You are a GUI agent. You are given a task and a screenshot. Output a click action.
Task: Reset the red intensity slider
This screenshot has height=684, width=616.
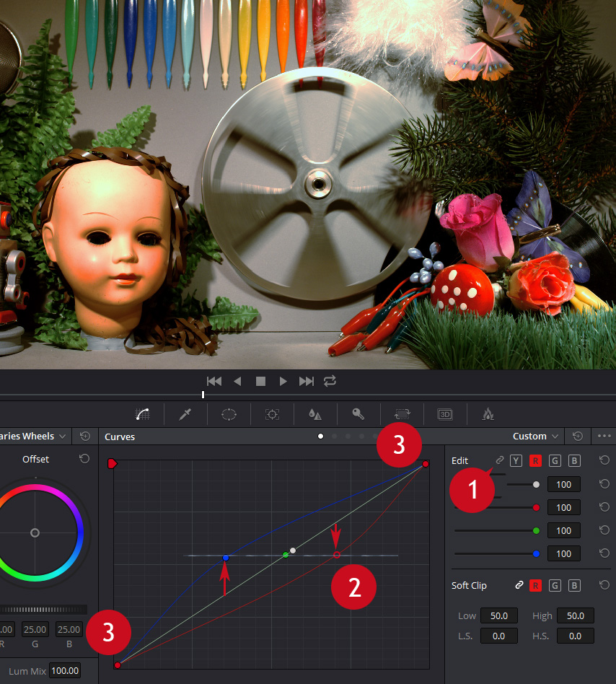coord(604,507)
